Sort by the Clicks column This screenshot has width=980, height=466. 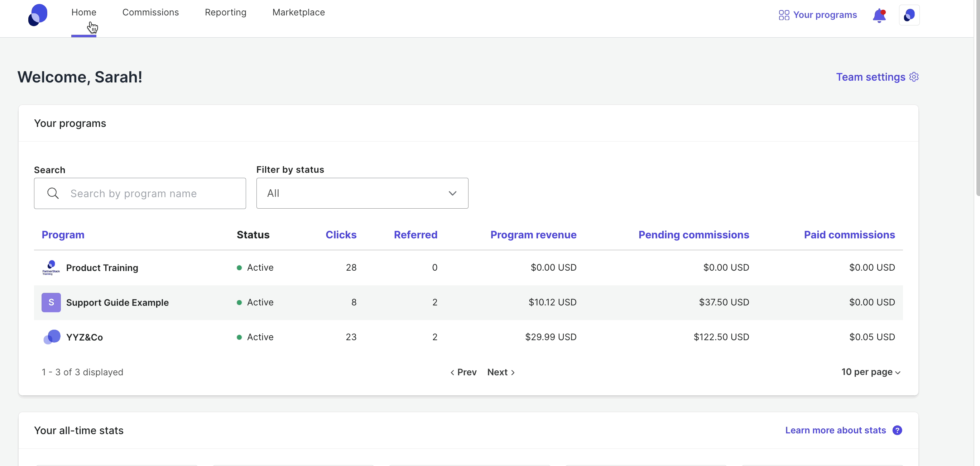(x=341, y=234)
